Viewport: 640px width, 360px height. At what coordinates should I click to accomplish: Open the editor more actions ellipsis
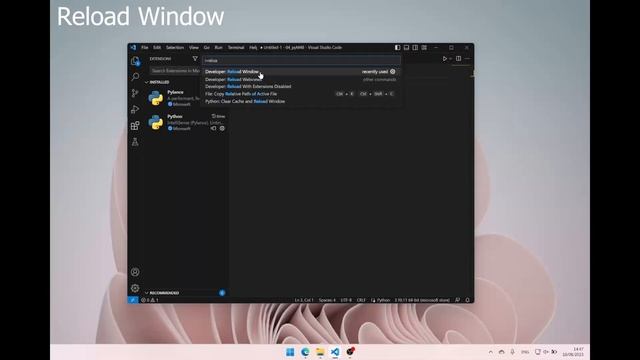467,59
